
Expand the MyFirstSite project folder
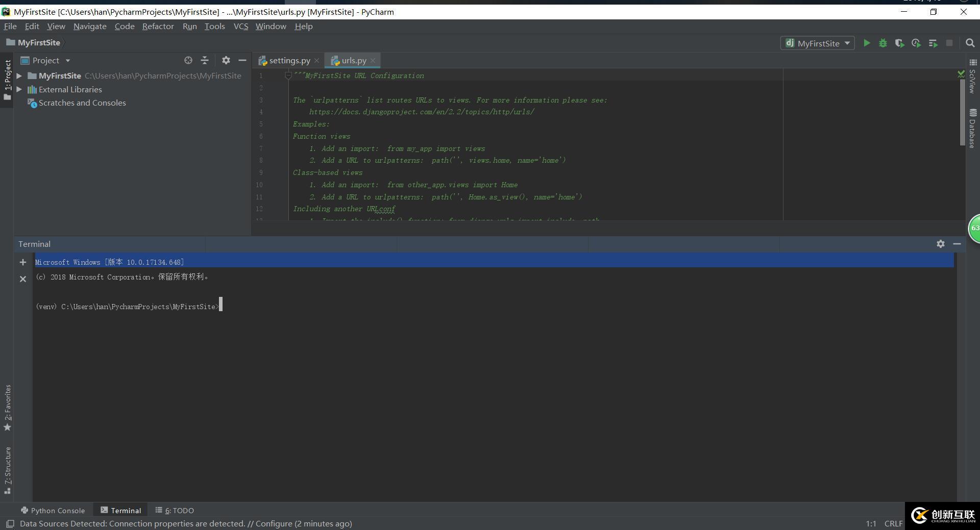pos(19,75)
